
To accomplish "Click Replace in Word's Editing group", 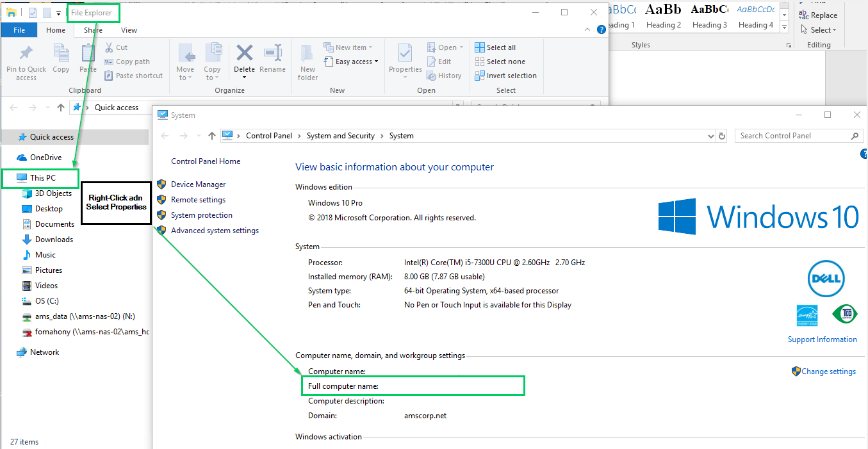I will (818, 15).
